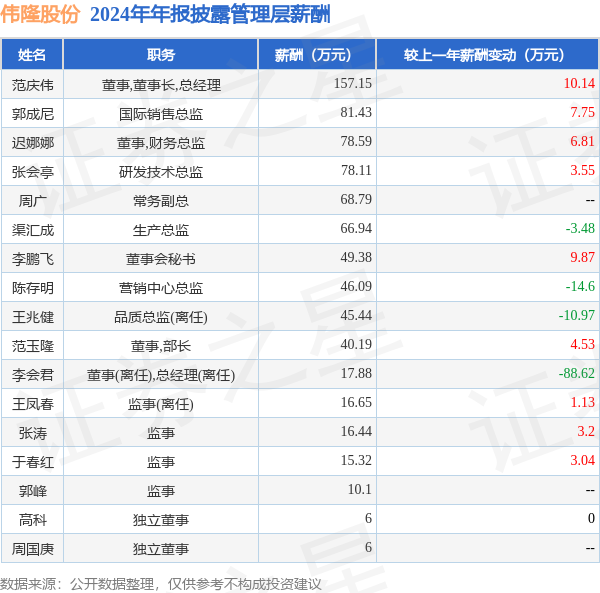Click the salary value 16.44
Viewport: 600px width, 593px height.
click(356, 432)
